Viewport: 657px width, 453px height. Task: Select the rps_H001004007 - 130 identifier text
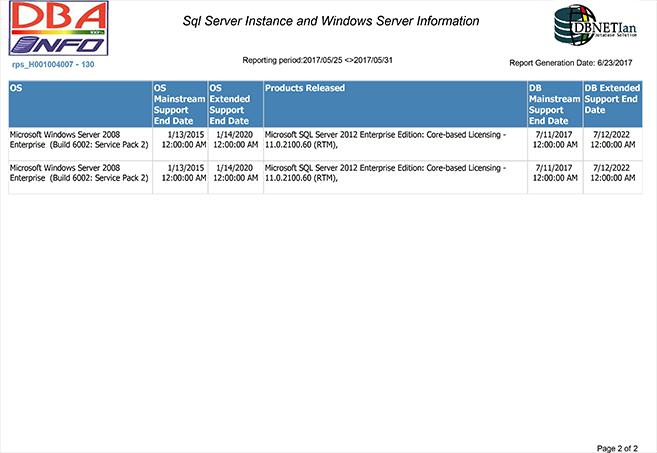coord(53,65)
